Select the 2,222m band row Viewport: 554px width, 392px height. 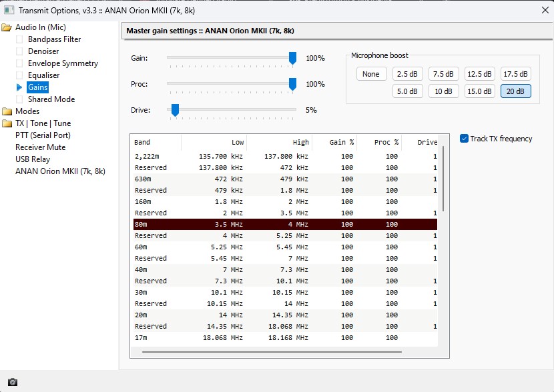click(x=285, y=156)
